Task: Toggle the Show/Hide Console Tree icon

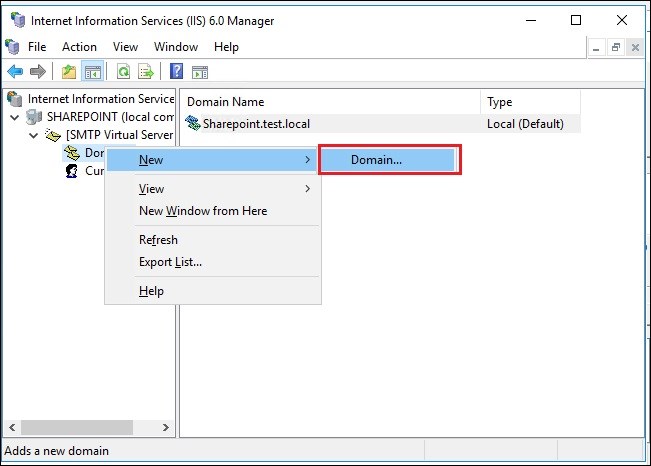Action: 93,72
